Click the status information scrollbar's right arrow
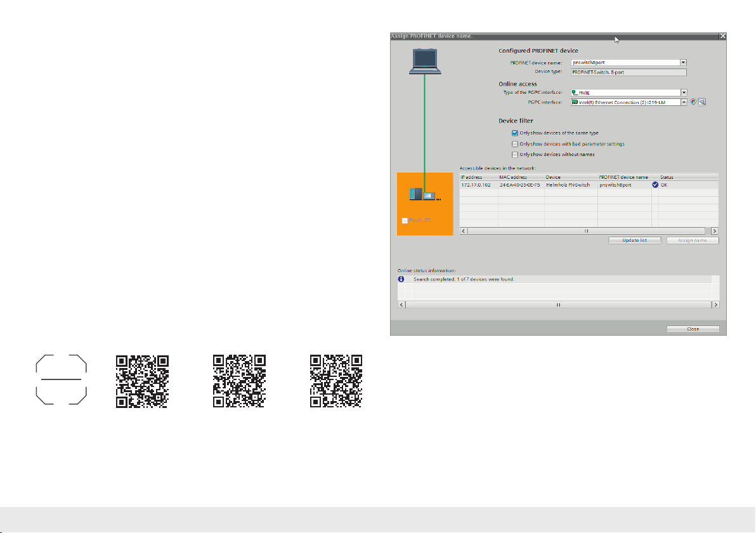 coord(716,305)
